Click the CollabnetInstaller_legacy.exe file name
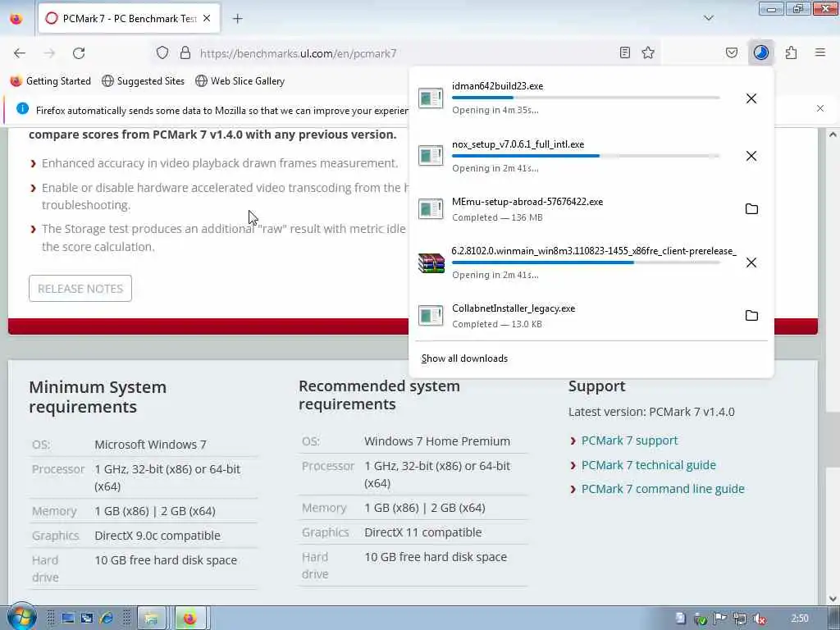Viewport: 840px width, 630px height. [x=514, y=308]
